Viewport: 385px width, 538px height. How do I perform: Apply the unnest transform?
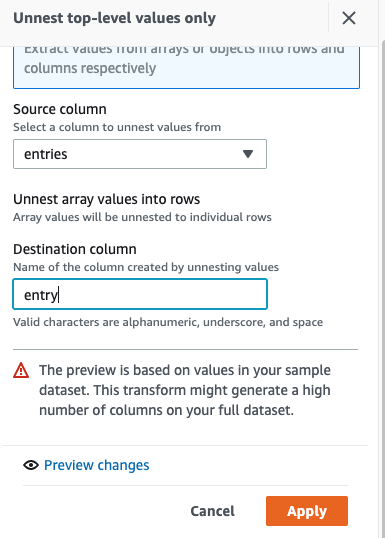[x=307, y=511]
